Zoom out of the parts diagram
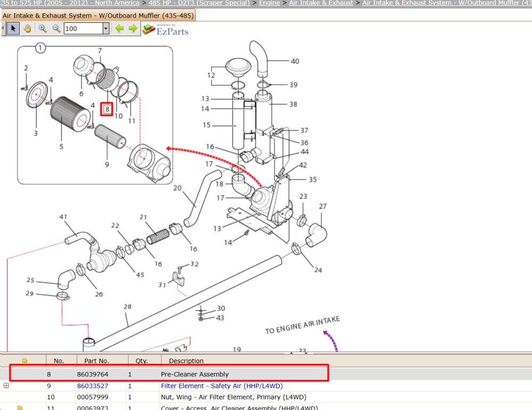 click(56, 29)
